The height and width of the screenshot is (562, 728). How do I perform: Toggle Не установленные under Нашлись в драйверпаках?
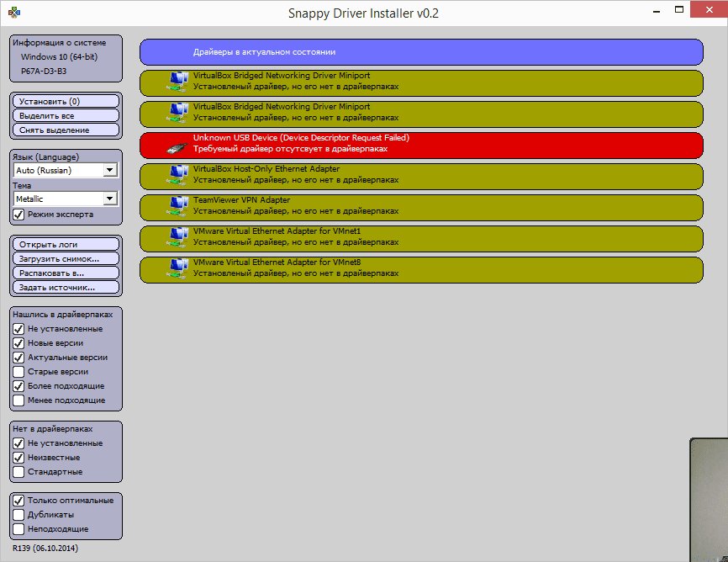tap(18, 329)
